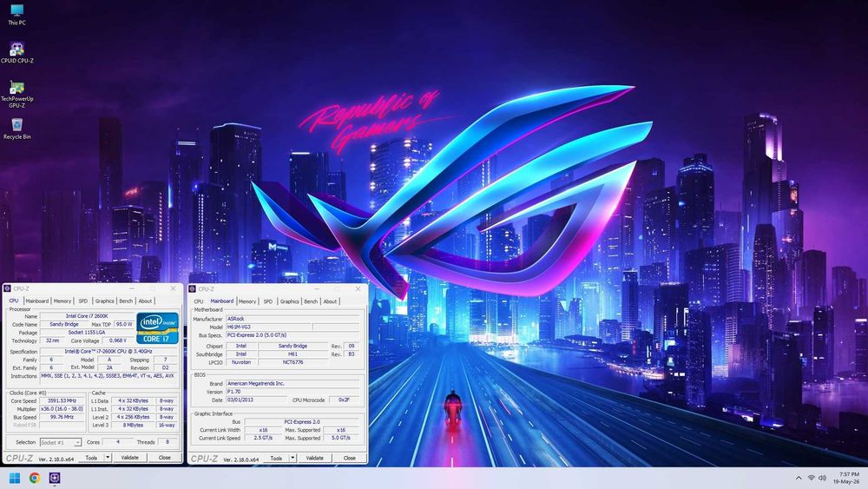Viewport: 868px width, 489px height.
Task: Click the title bar icon of the mainboard CPU-Z window
Action: point(192,289)
